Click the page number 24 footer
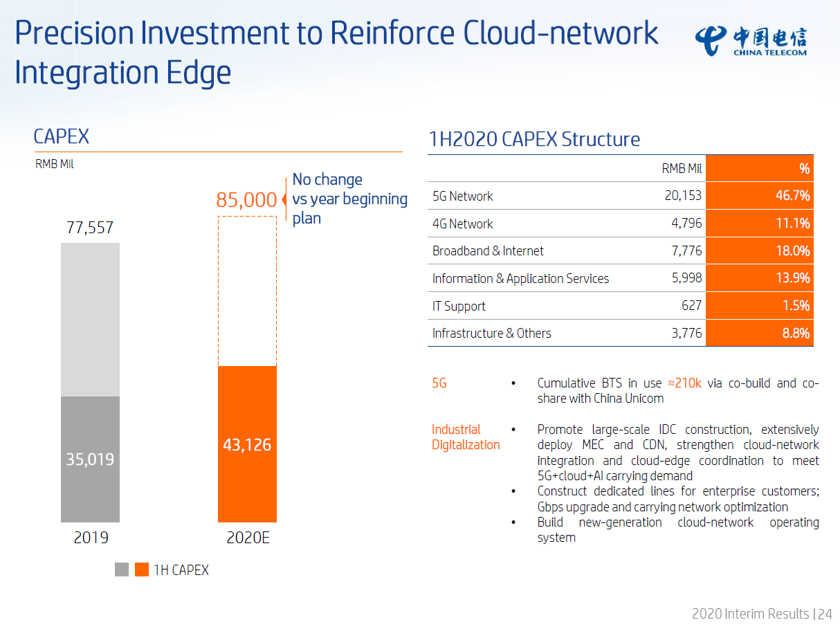The width and height of the screenshot is (840, 629). [x=825, y=614]
